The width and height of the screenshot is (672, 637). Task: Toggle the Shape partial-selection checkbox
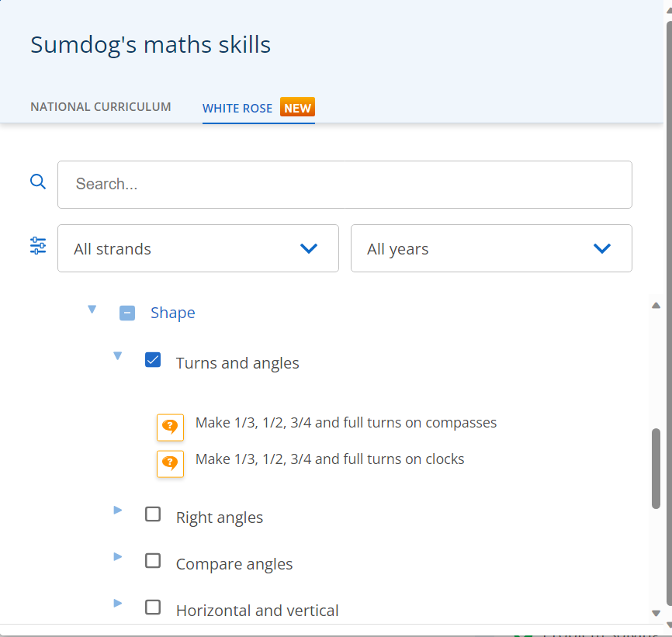pos(126,313)
